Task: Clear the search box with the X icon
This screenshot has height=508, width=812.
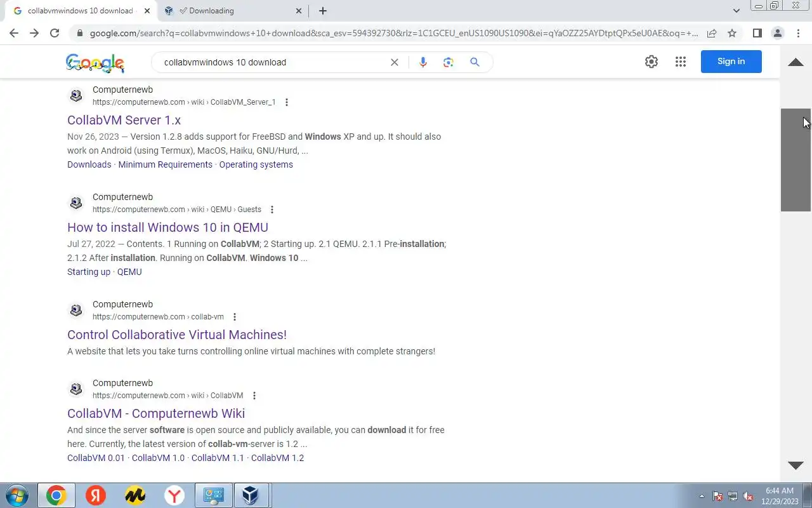Action: [395, 62]
